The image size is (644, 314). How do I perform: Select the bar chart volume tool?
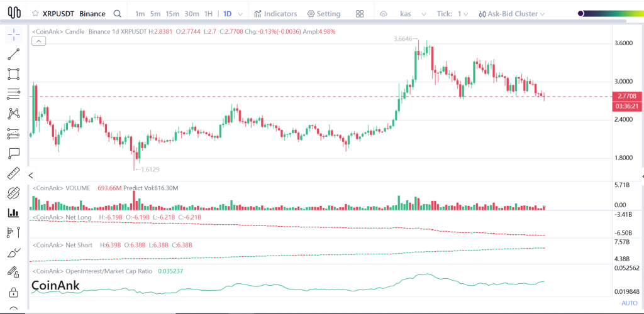[x=14, y=212]
